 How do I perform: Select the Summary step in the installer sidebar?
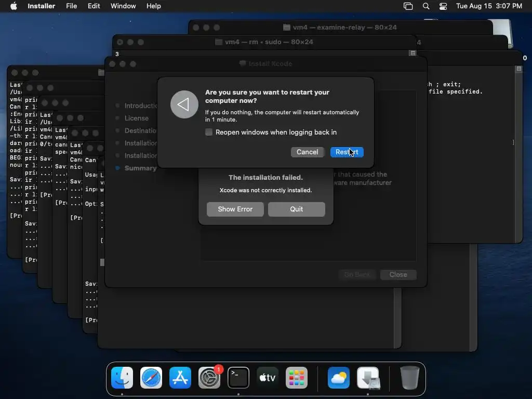140,168
